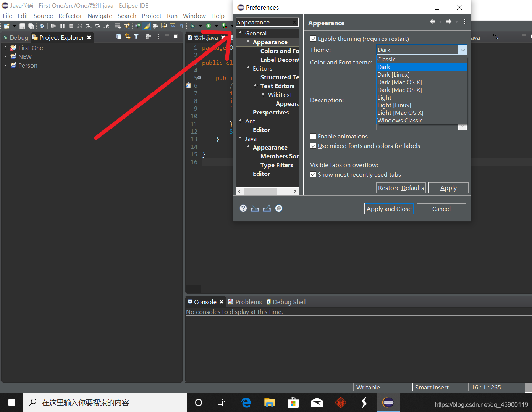
Task: Click Link with Editor icon
Action: 128,37
